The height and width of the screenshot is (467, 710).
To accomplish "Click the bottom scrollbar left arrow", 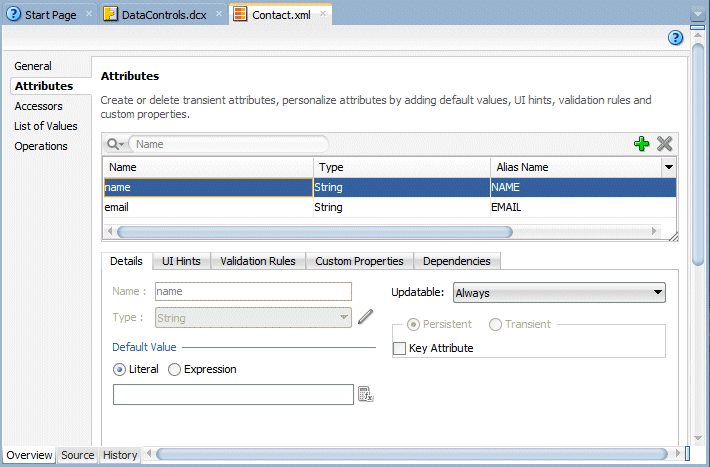I will (149, 453).
